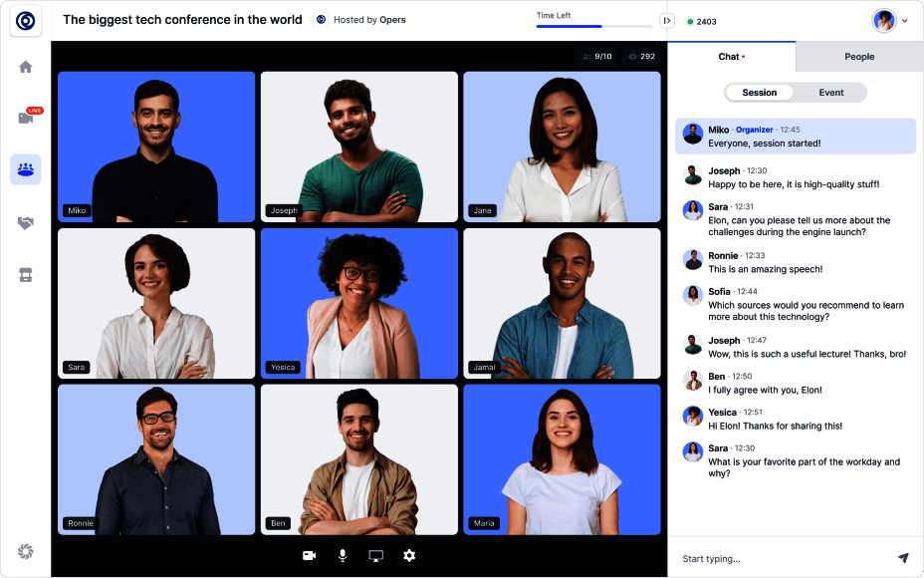Click Ronnie's avatar in chat
The image size is (924, 578).
(x=692, y=259)
